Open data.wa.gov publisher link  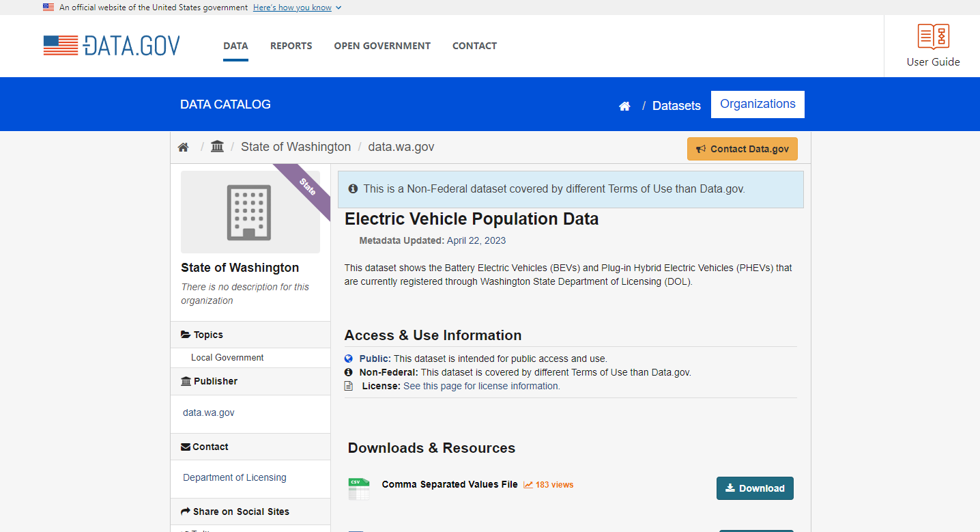[x=209, y=412]
